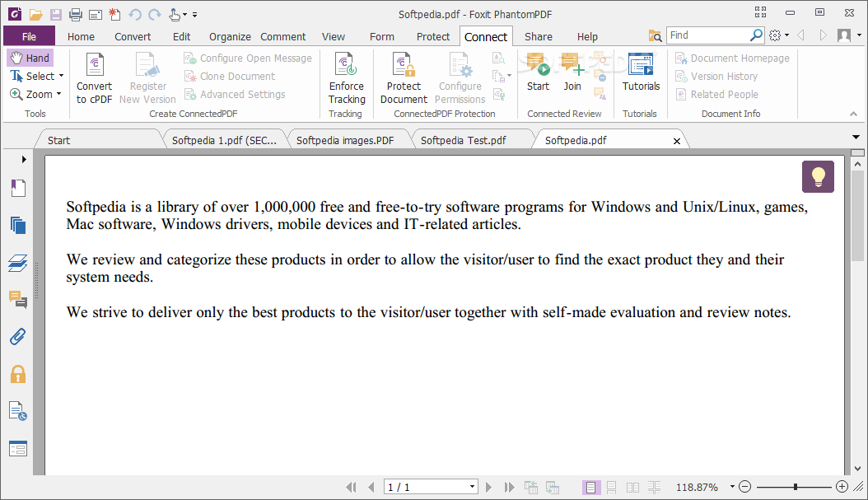Open the ConnectedPDF panel in left sidebar

click(18, 411)
